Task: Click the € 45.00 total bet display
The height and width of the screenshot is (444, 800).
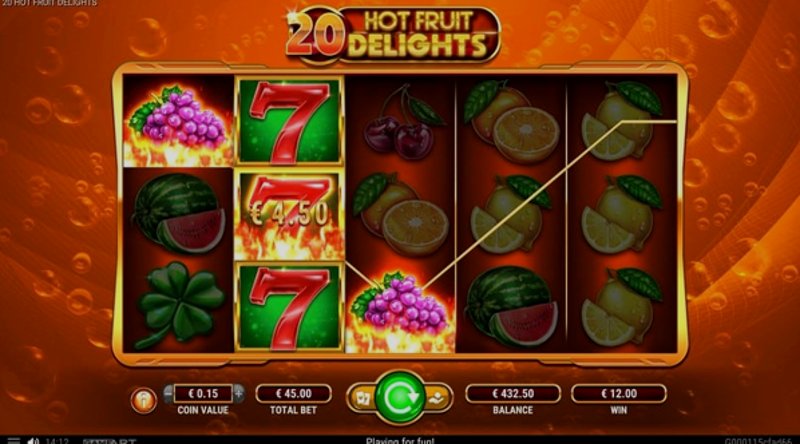Action: (293, 393)
